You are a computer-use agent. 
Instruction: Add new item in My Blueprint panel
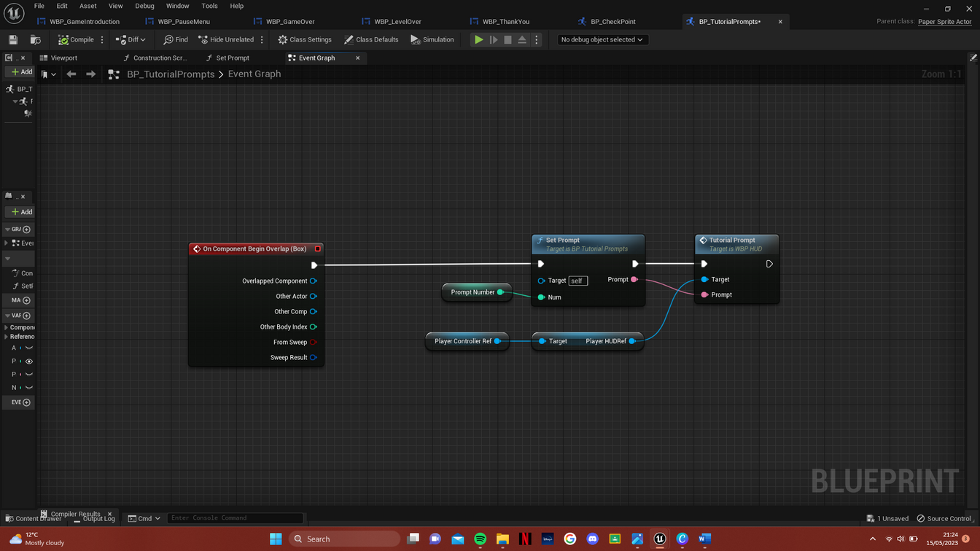tap(21, 211)
